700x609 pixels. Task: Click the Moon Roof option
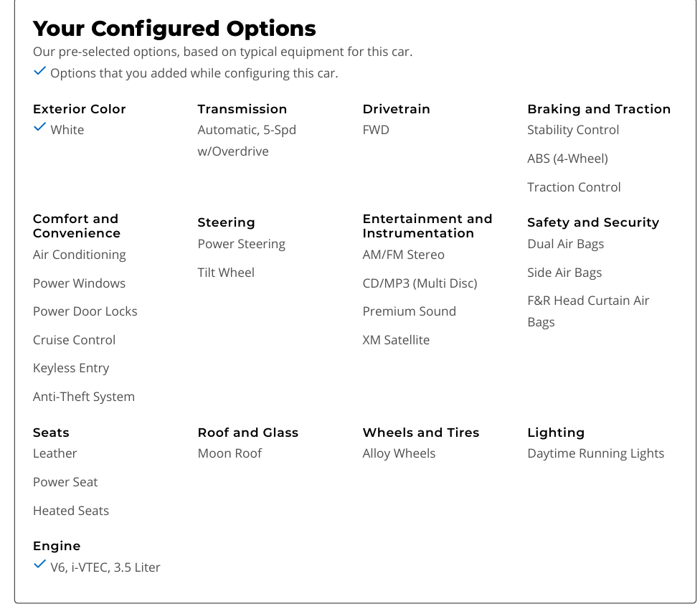(x=230, y=453)
